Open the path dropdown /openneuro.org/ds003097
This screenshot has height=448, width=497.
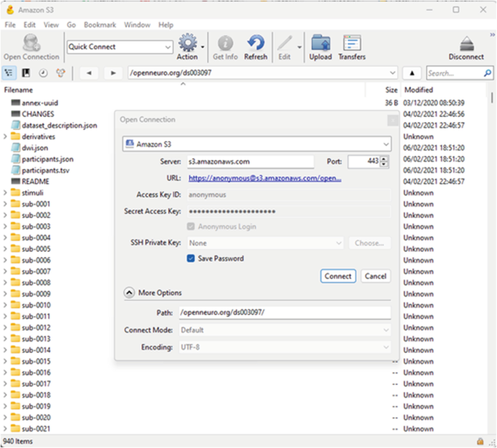click(393, 73)
